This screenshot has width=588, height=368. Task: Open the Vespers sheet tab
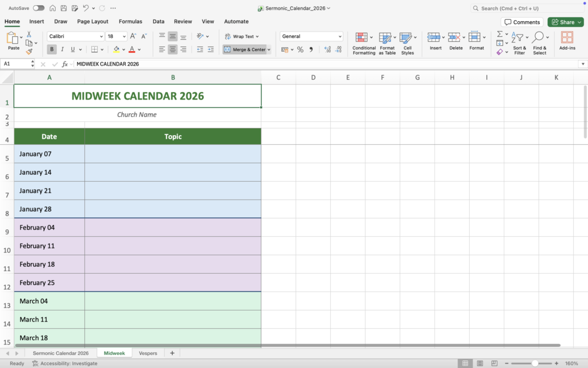[148, 353]
